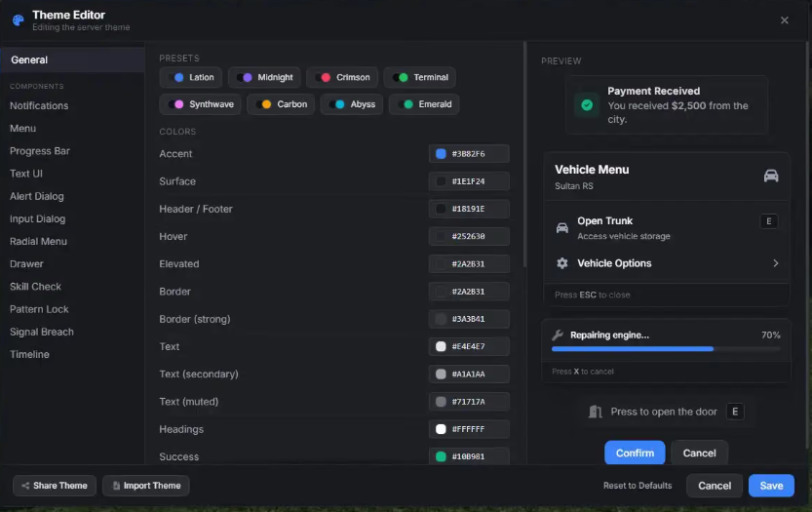812x512 pixels.
Task: Open the Timeline component settings
Action: pyautogui.click(x=29, y=354)
